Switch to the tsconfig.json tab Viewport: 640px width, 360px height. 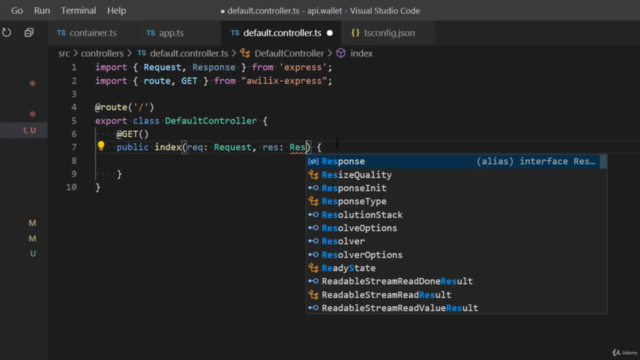coord(388,33)
